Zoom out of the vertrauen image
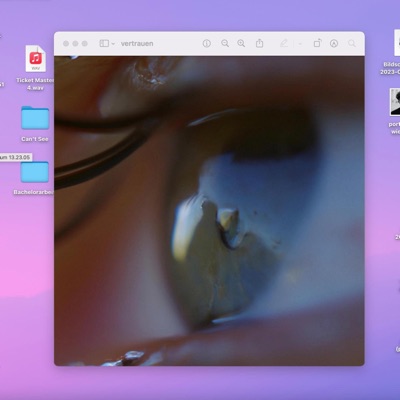The width and height of the screenshot is (400, 400). (225, 43)
